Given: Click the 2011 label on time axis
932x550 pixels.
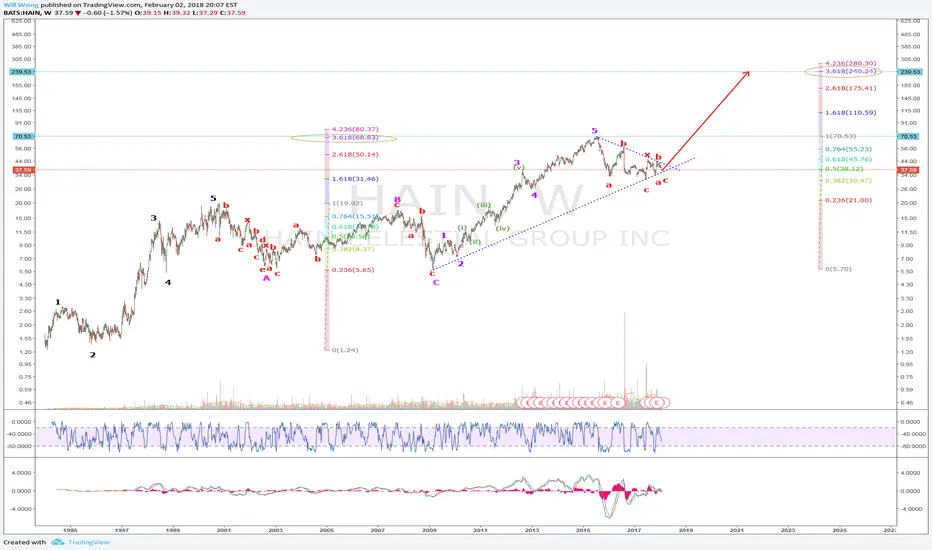Looking at the screenshot, I should point(480,530).
